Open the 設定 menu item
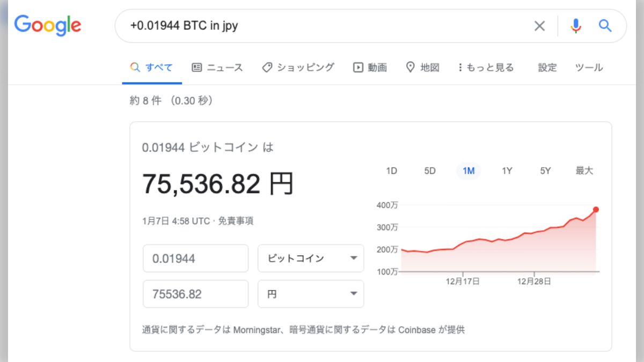Screen dimensions: 644x362 547,68
